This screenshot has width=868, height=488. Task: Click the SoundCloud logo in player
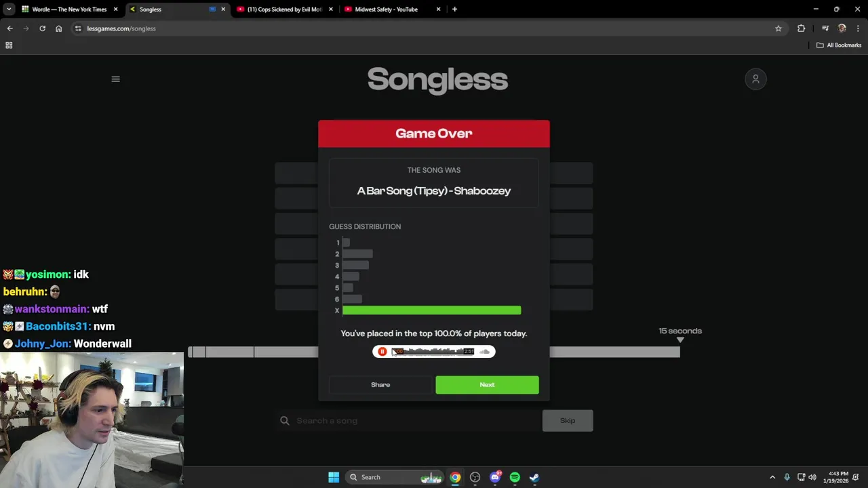click(x=484, y=352)
